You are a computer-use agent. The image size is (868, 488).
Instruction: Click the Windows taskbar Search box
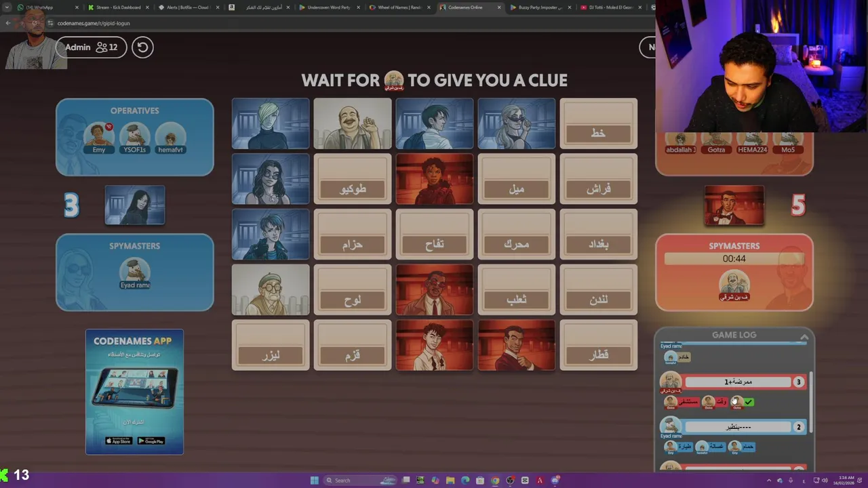point(359,481)
